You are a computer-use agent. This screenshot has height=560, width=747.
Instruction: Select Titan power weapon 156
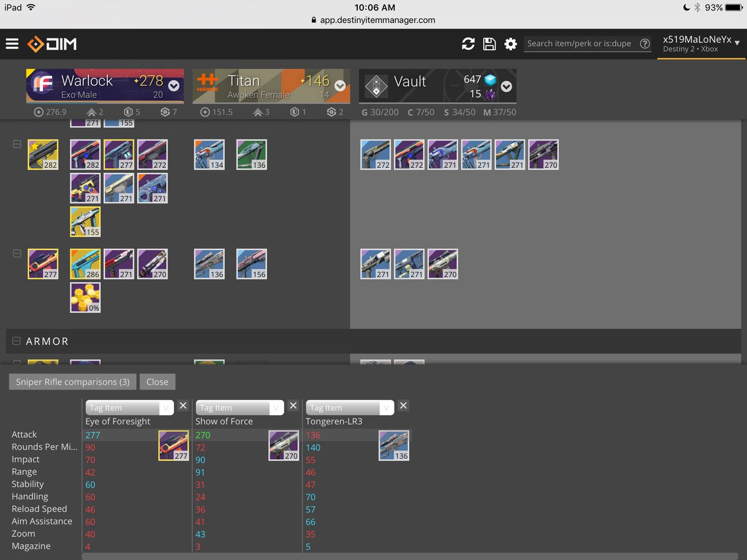click(x=251, y=264)
